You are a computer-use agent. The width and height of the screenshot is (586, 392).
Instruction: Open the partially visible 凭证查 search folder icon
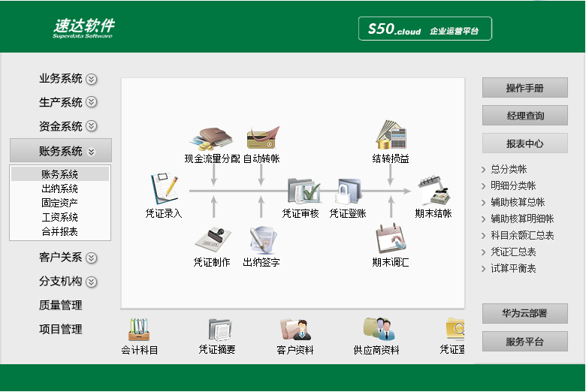(x=455, y=329)
